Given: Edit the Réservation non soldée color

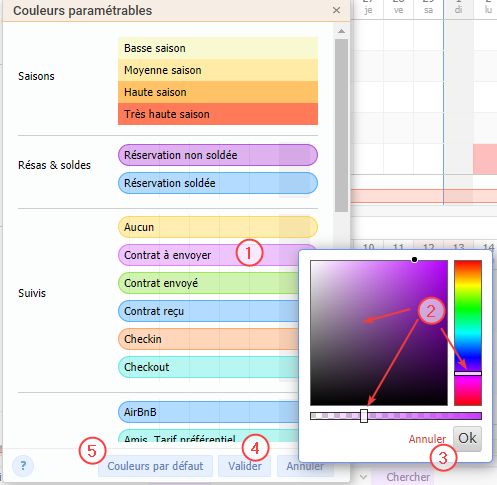Looking at the screenshot, I should tap(218, 155).
